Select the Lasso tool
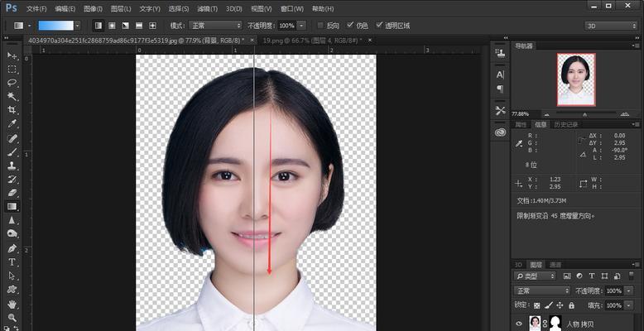 [12, 83]
